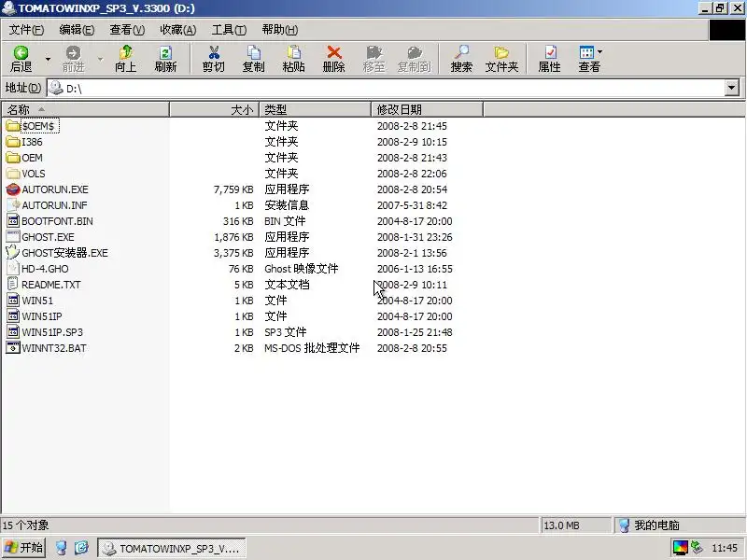747x560 pixels.
Task: Click the Copy (复制) toolbar icon
Action: 253,52
